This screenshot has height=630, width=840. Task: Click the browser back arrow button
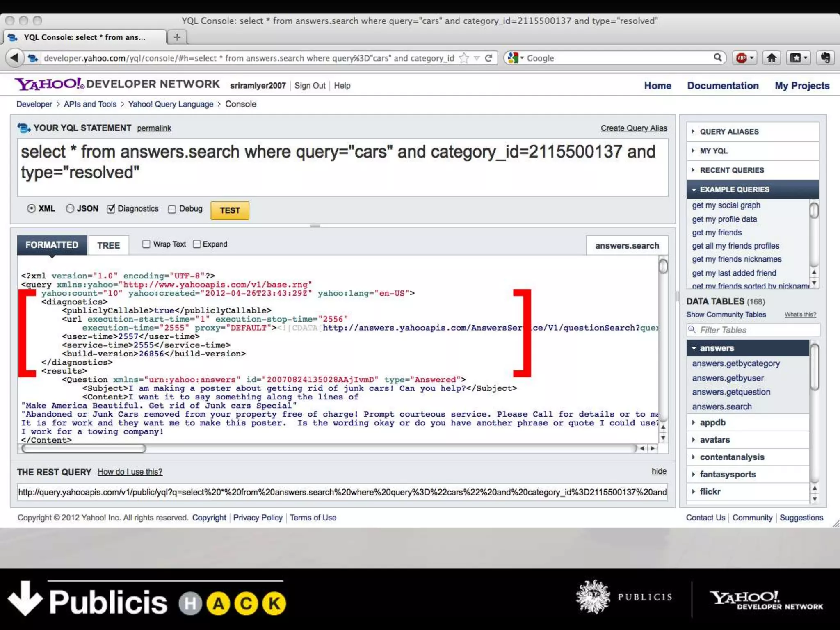tap(15, 58)
